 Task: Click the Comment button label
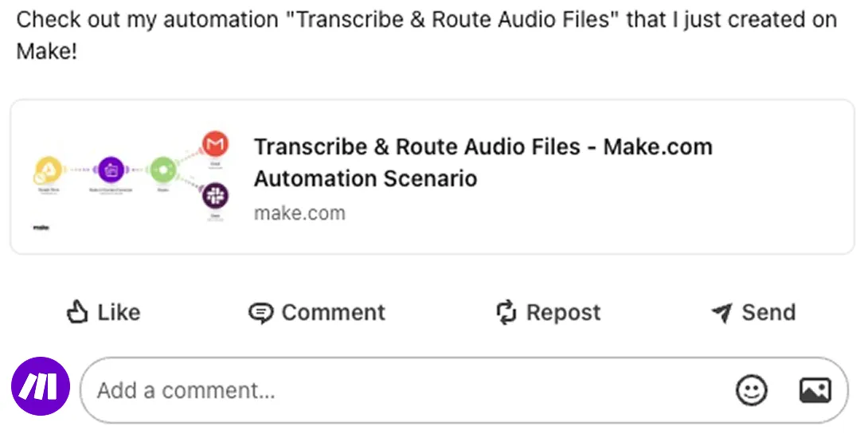pyautogui.click(x=333, y=312)
